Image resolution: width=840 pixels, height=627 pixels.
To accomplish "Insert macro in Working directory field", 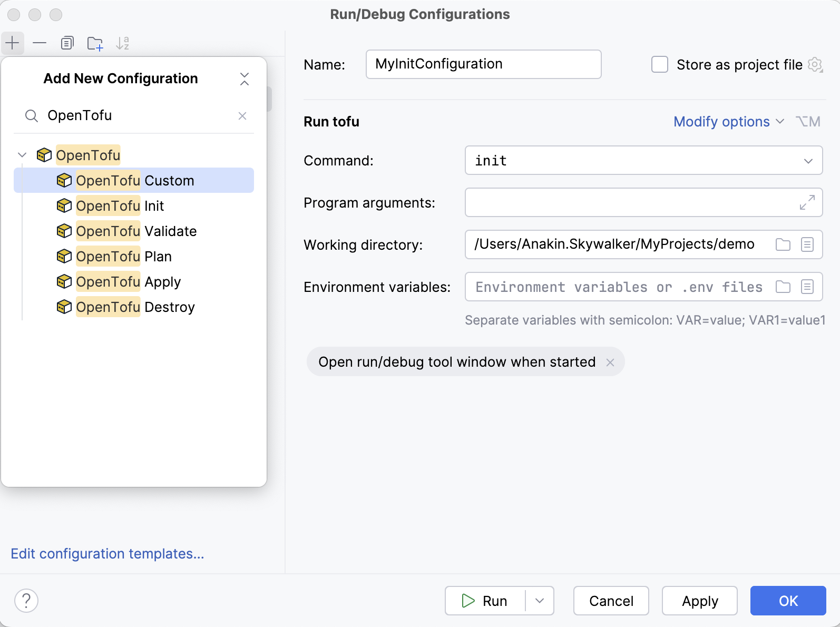I will pos(807,244).
